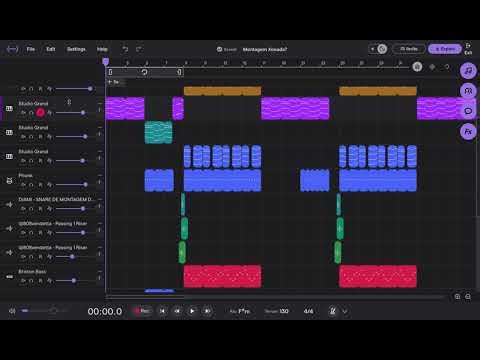Click the BandLab logo icon

pyautogui.click(x=12, y=49)
